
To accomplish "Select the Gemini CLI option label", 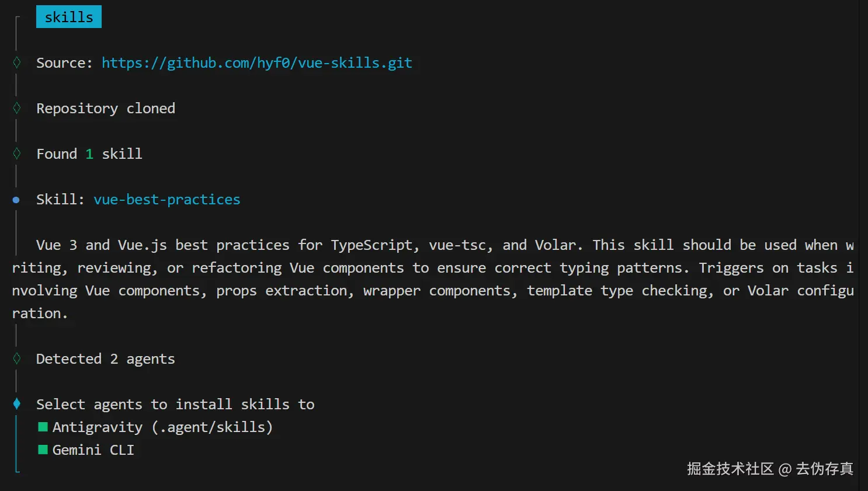I will click(x=93, y=450).
